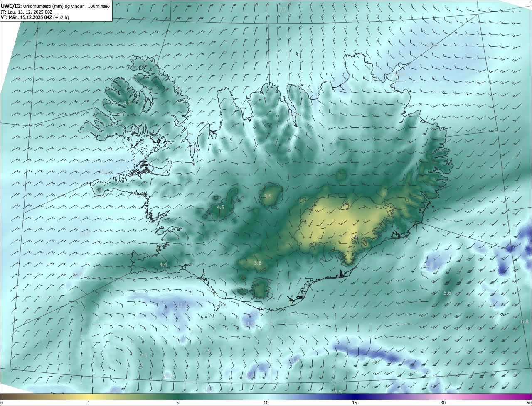Click the precipitation color scale gradient bar

pos(266,396)
